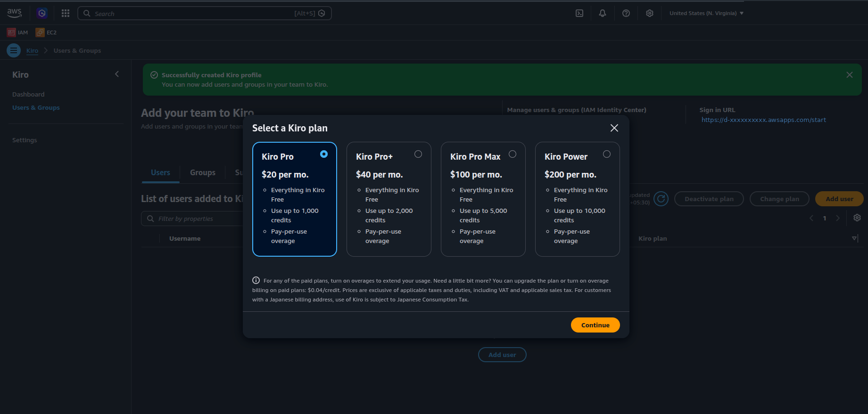Open the help question mark icon

626,13
